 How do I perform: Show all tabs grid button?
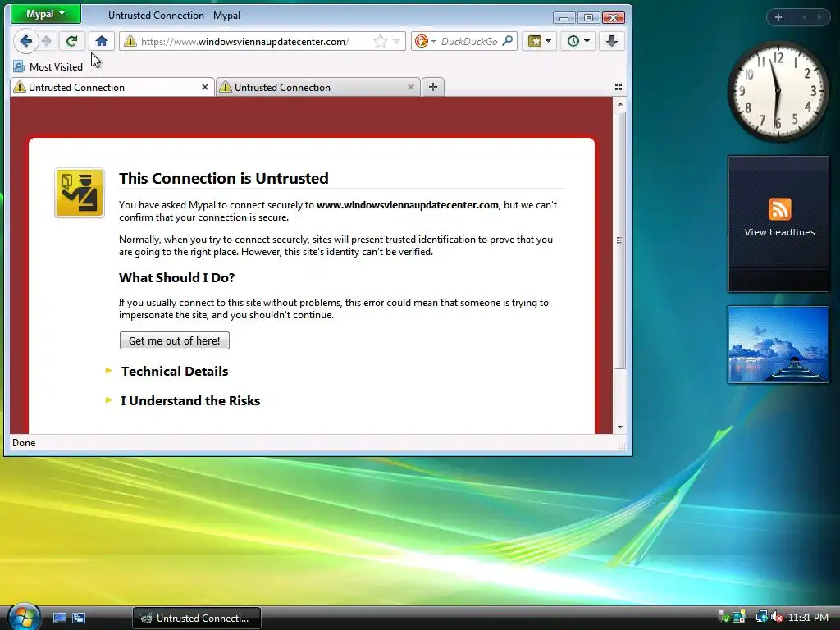click(x=619, y=87)
